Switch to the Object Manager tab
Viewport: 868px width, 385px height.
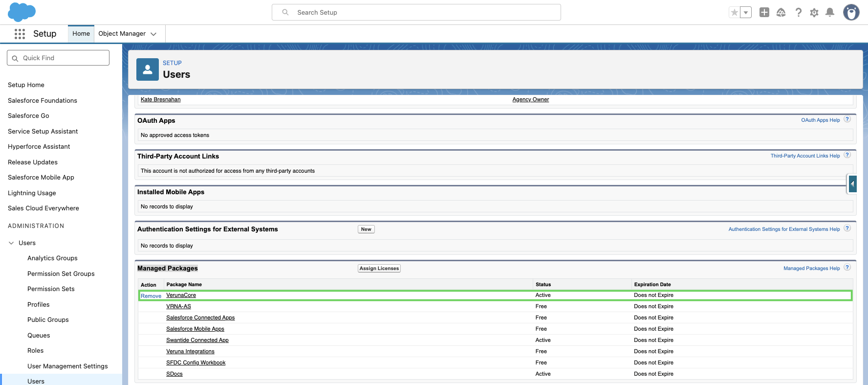122,34
